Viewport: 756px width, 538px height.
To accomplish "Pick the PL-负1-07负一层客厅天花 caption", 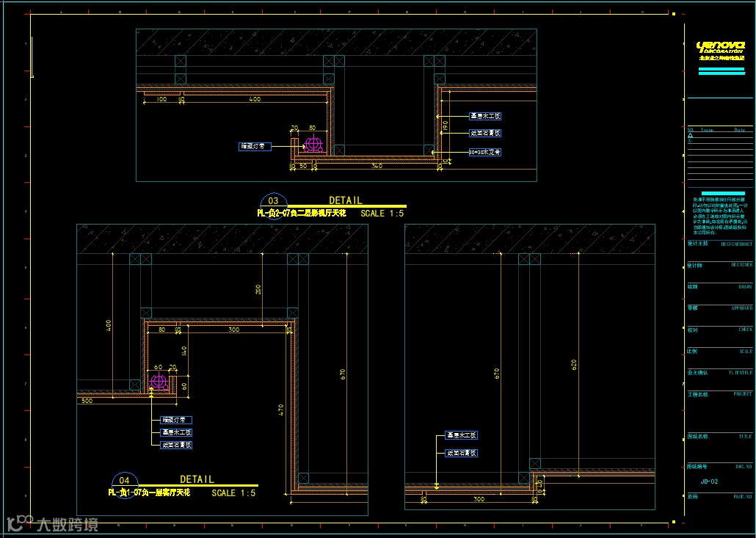I will 149,492.
